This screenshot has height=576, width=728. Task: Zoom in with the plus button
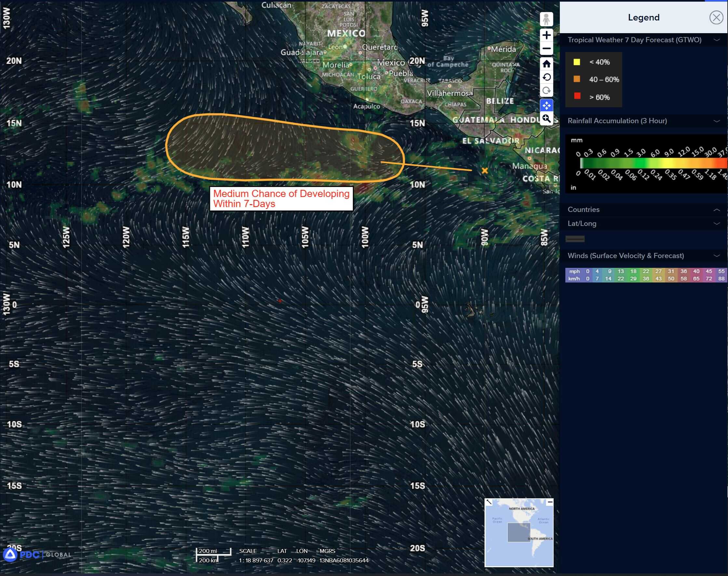tap(546, 35)
